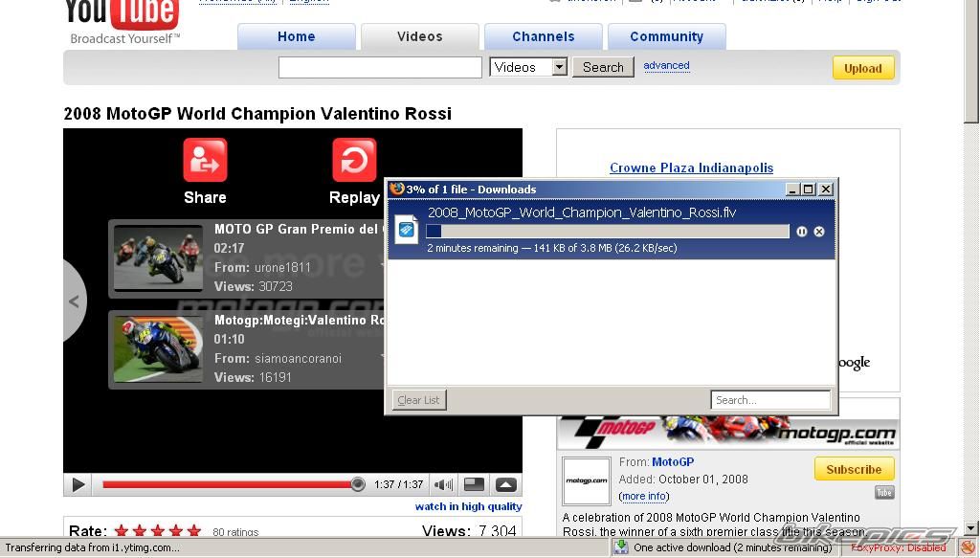Screen dimensions: 980x558
Task: Click the motogp.com banner image
Action: pyautogui.click(x=728, y=433)
